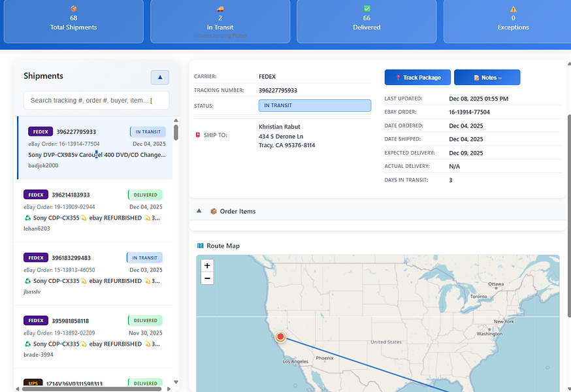
Task: Select shipment 395981858118 FEDEX badge
Action: coord(36,321)
